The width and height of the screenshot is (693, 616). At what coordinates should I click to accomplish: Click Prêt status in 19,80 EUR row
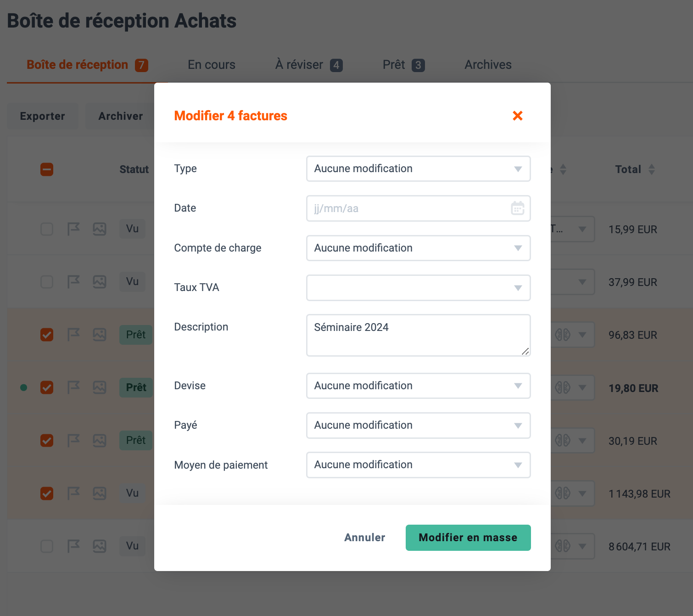pos(136,387)
